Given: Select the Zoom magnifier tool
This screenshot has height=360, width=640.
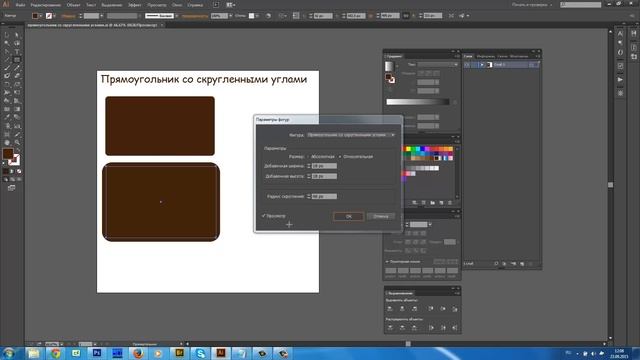Looking at the screenshot, I should (x=17, y=142).
